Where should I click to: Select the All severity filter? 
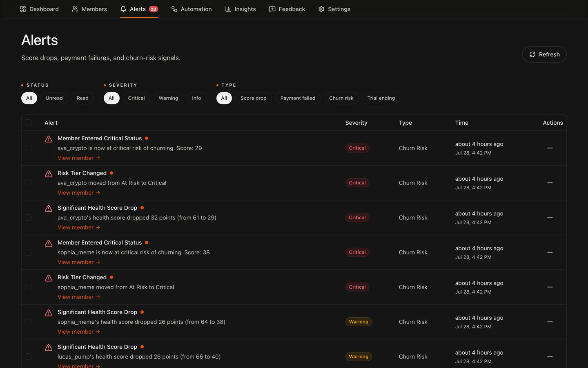pyautogui.click(x=111, y=98)
